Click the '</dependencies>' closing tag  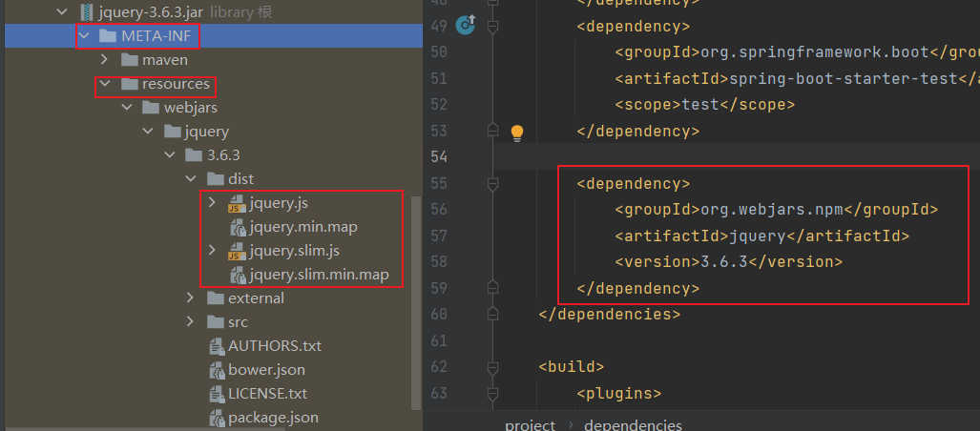click(x=610, y=314)
